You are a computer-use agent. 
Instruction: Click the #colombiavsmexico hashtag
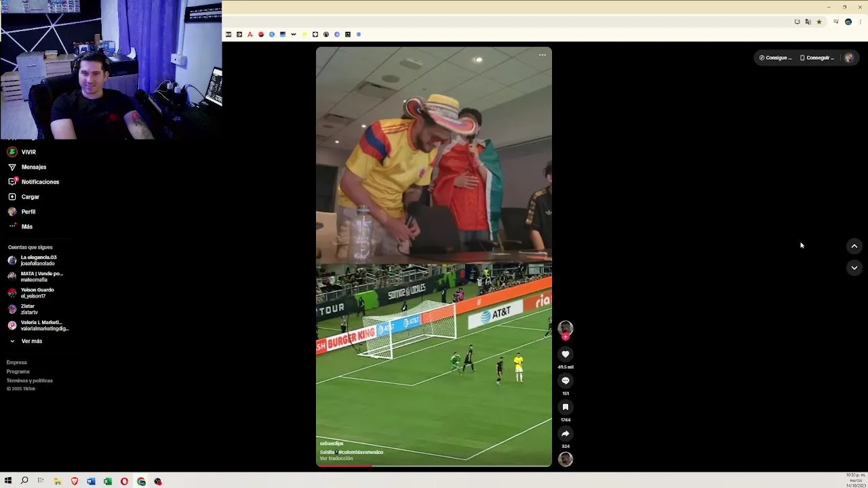pos(360,452)
